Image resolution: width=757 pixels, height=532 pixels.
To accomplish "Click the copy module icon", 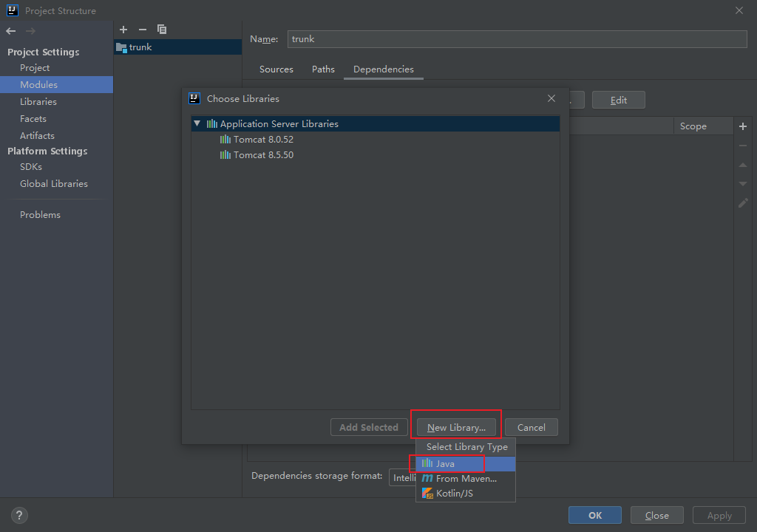I will (x=162, y=30).
